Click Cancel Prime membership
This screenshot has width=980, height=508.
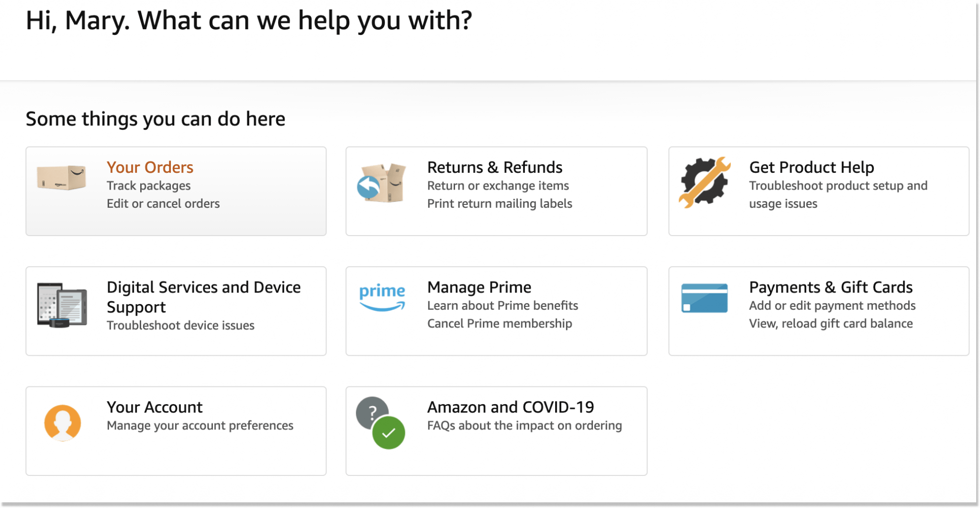click(500, 323)
